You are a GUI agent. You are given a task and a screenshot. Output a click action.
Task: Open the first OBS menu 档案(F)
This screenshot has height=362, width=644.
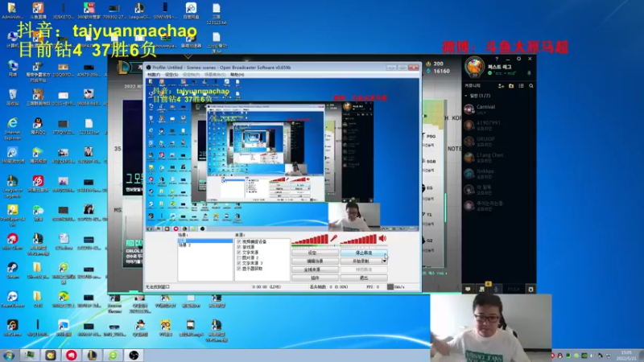pyautogui.click(x=154, y=75)
